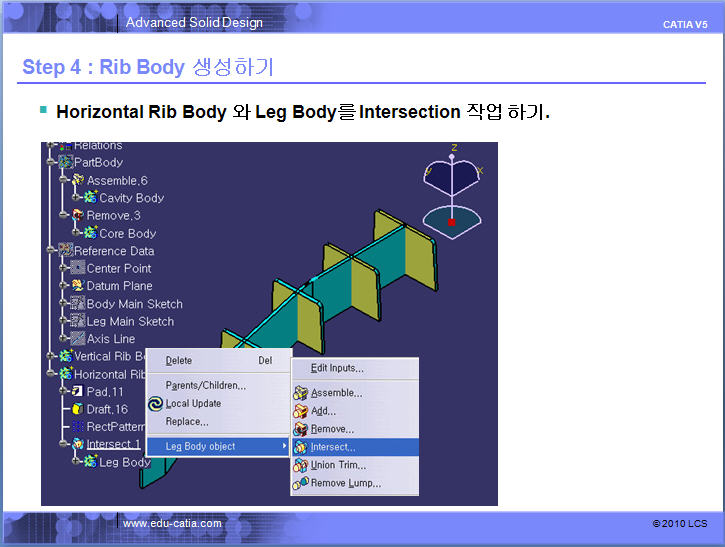This screenshot has height=547, width=725.
Task: Expand the PartBody tree node
Action: (x=51, y=162)
